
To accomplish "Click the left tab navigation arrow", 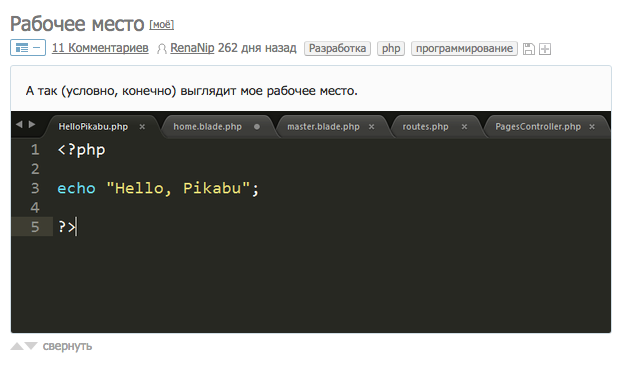I will (x=19, y=124).
